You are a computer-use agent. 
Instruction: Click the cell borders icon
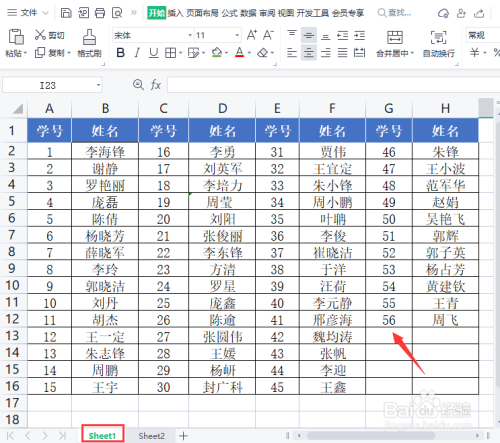171,53
